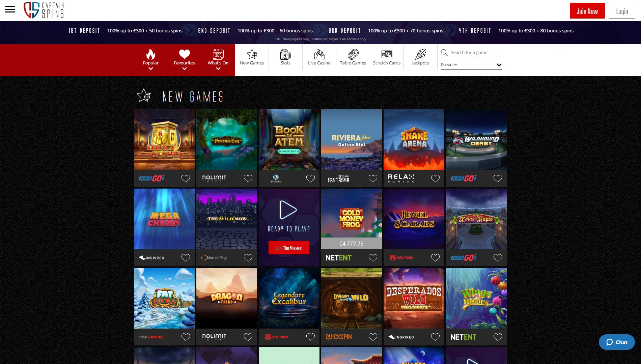The height and width of the screenshot is (364, 641).
Task: Click the Login button
Action: pyautogui.click(x=622, y=11)
